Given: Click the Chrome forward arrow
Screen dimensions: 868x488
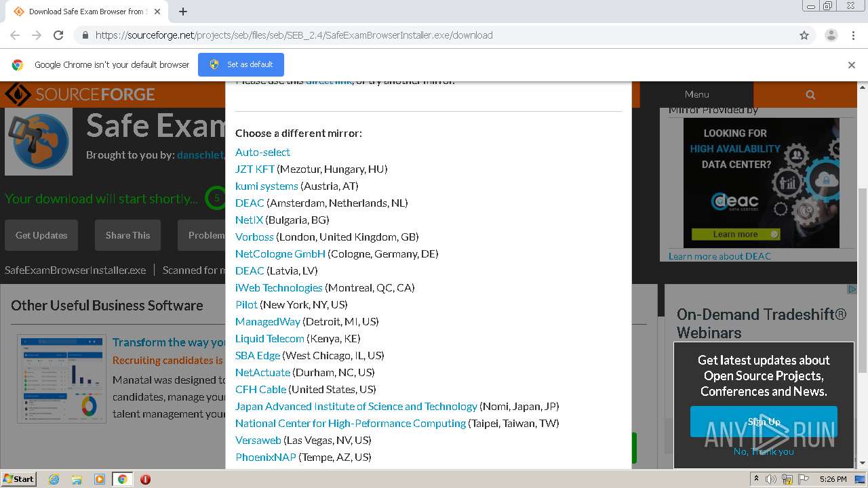Looking at the screenshot, I should [x=37, y=35].
